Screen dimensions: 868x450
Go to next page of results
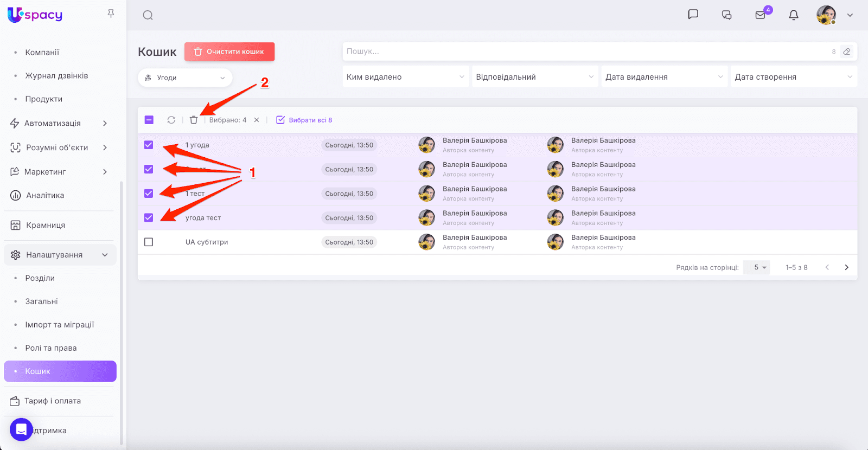[x=846, y=267]
